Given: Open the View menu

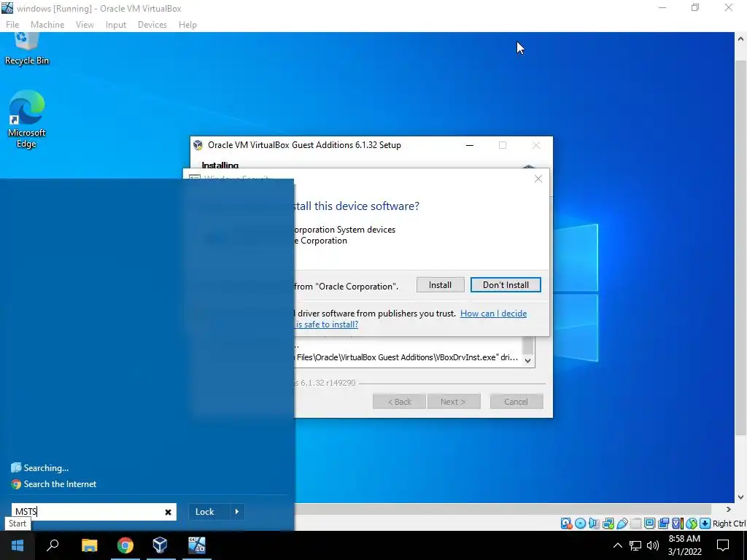Looking at the screenshot, I should [85, 25].
